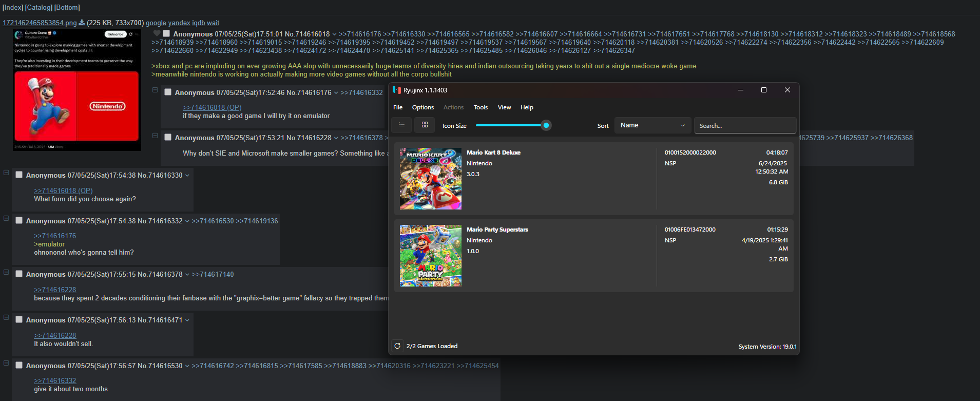
Task: Collapse post No.714616176 with minus icon
Action: (155, 90)
